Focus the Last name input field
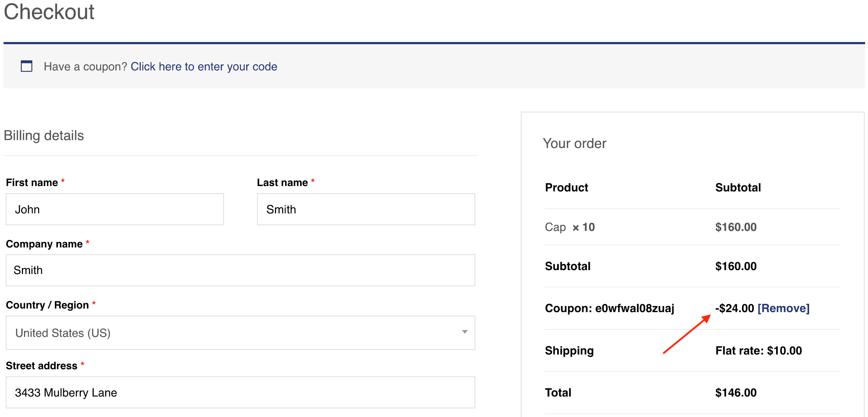 (x=366, y=209)
